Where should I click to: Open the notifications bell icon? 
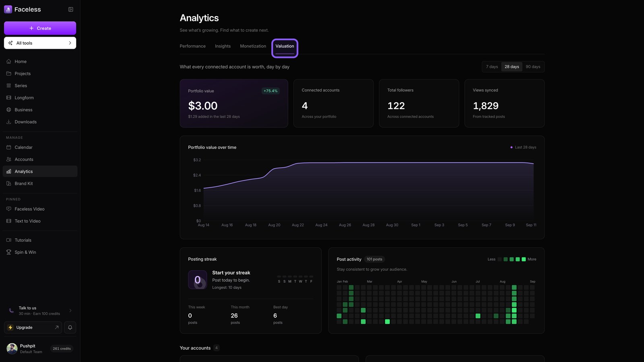click(70, 327)
